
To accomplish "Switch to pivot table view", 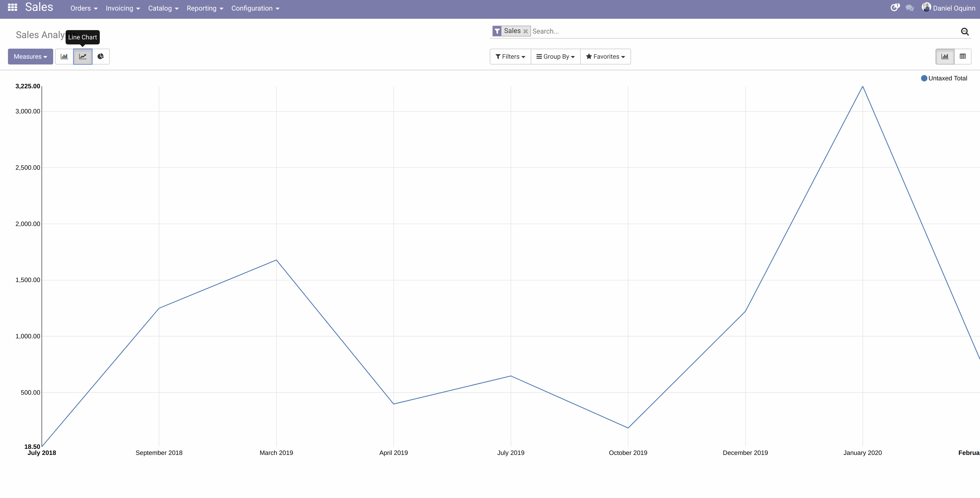I will coord(963,56).
